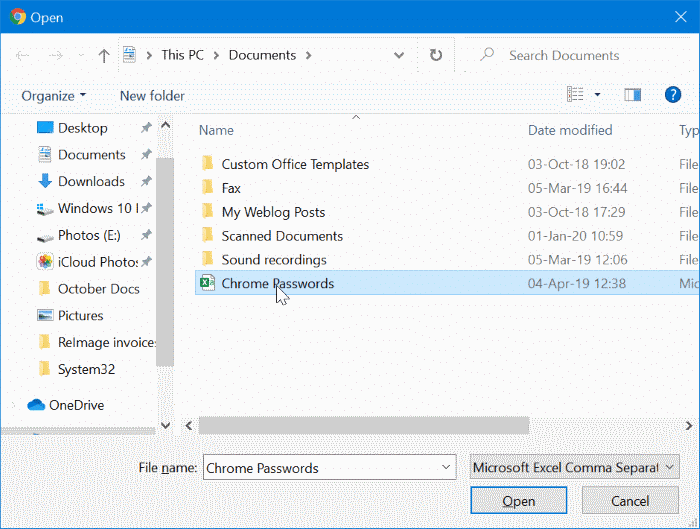
Task: Click the Sound recordings folder icon
Action: (x=207, y=259)
